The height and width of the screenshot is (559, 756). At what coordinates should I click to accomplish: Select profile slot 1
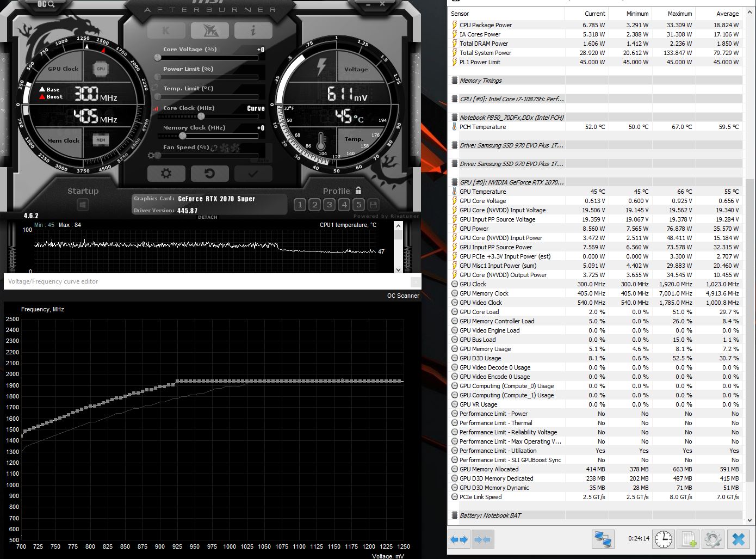(x=300, y=205)
